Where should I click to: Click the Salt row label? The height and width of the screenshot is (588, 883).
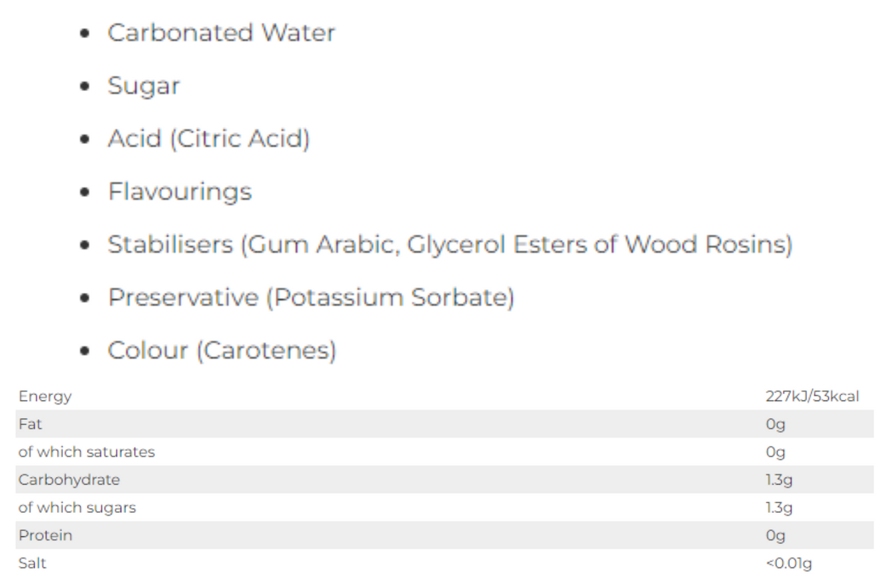32,563
